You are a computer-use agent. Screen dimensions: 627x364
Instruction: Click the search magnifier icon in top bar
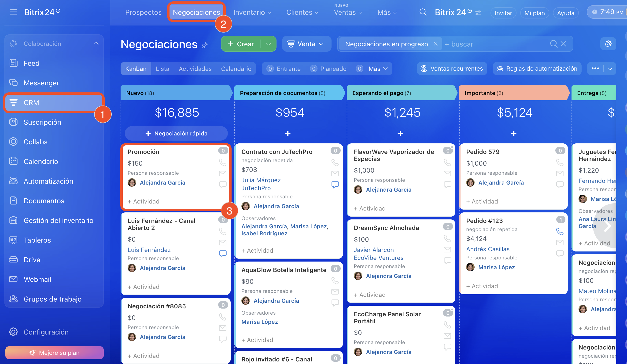click(423, 12)
